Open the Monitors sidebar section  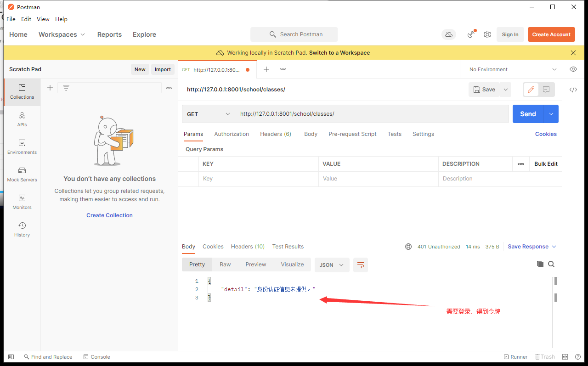point(22,202)
